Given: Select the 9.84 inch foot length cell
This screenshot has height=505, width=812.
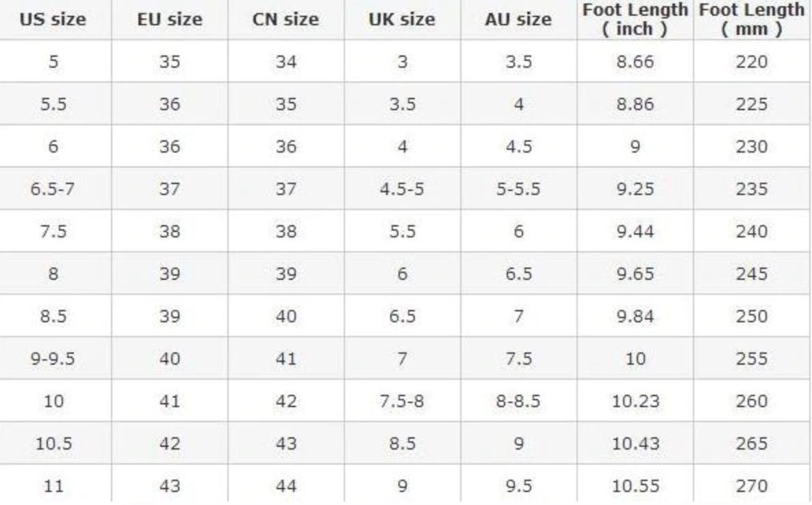Looking at the screenshot, I should tap(636, 317).
